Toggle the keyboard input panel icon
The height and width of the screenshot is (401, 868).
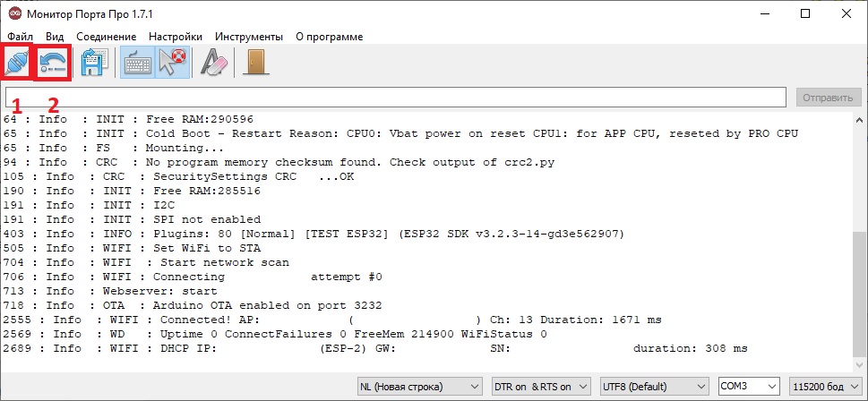click(x=137, y=62)
